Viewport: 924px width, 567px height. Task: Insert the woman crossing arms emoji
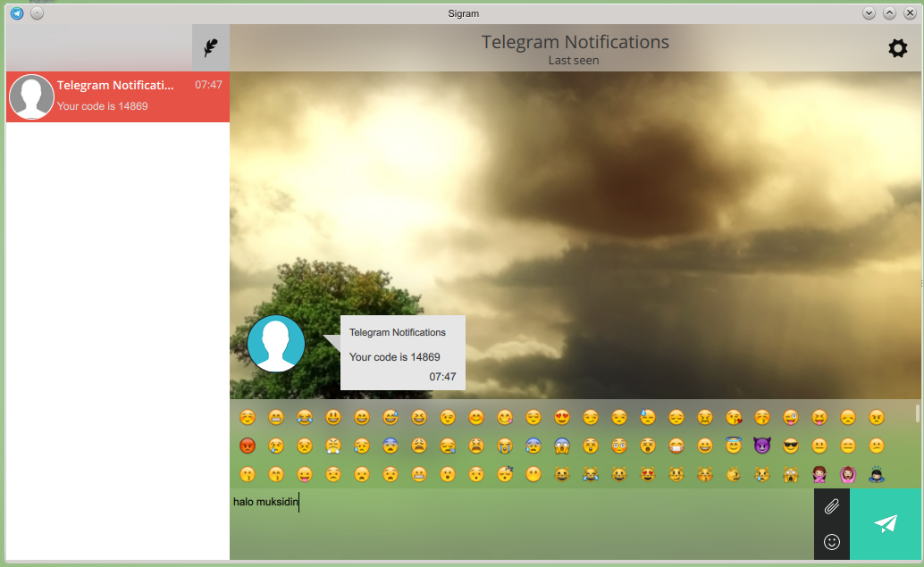pyautogui.click(x=819, y=474)
